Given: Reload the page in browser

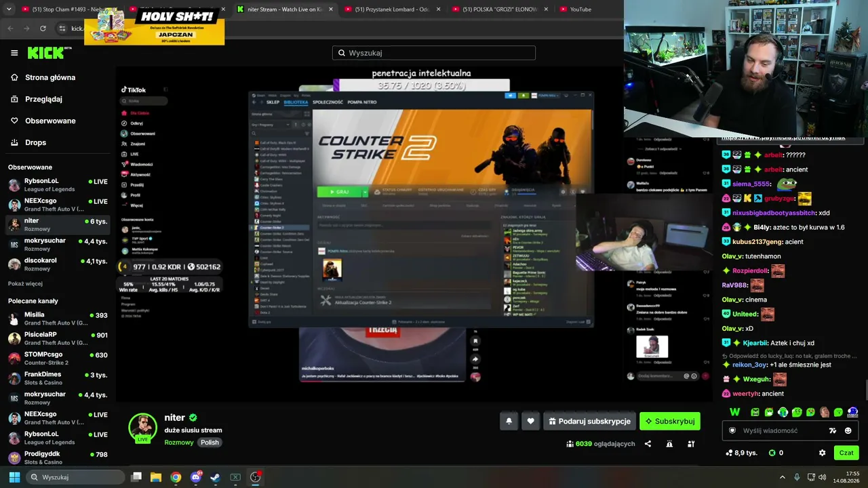Looking at the screenshot, I should click(43, 28).
